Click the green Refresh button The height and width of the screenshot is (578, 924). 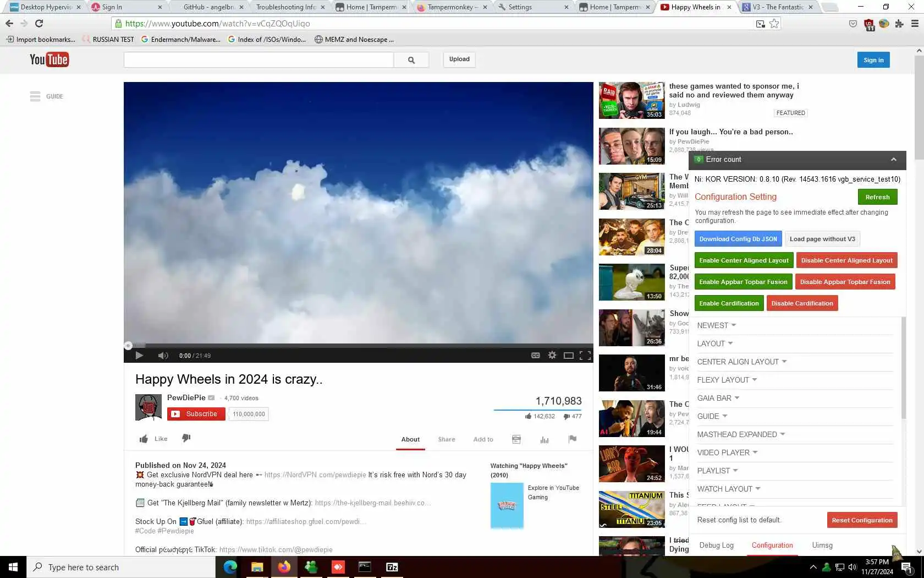point(877,197)
